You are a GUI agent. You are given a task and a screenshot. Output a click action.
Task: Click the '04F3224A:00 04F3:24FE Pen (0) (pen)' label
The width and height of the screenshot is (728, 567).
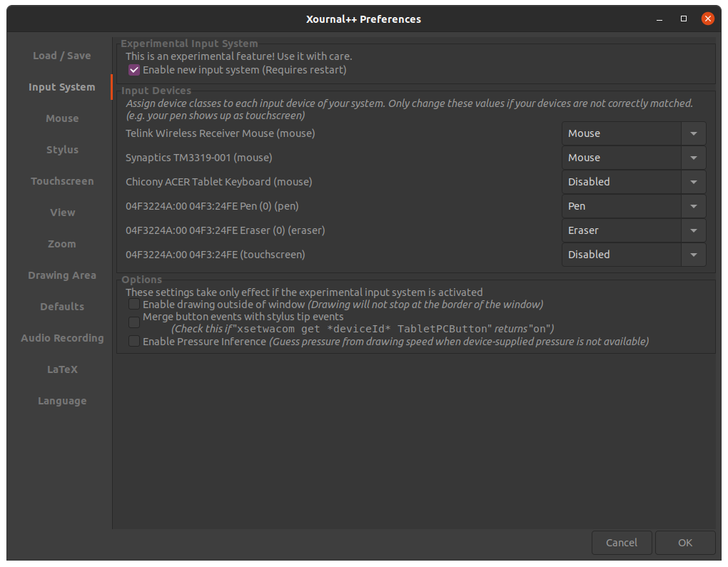[212, 206]
